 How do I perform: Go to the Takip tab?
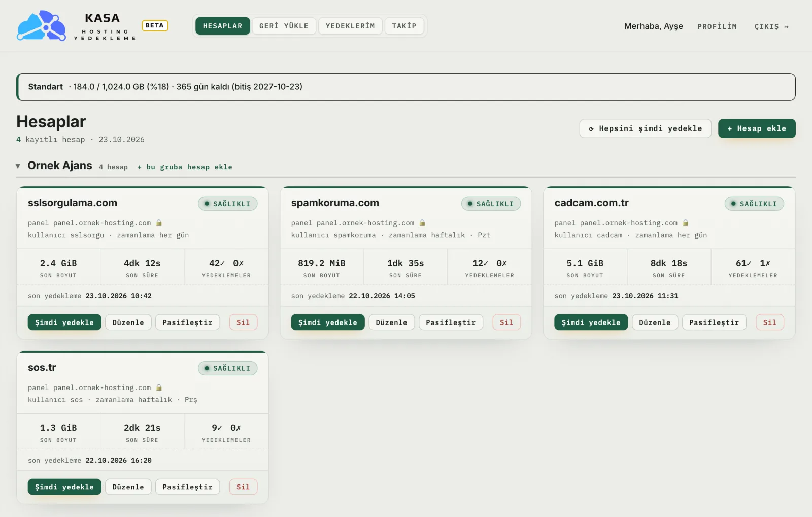click(404, 26)
